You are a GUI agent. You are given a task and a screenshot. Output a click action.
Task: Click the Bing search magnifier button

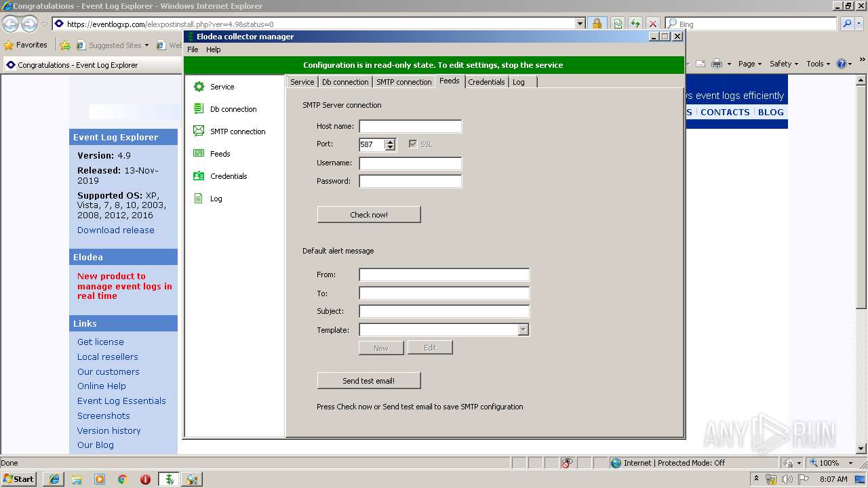(847, 24)
